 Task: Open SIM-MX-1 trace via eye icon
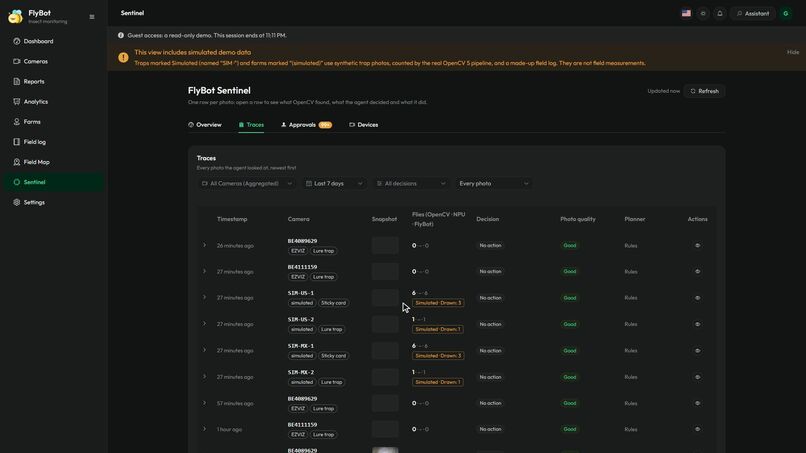pyautogui.click(x=698, y=351)
